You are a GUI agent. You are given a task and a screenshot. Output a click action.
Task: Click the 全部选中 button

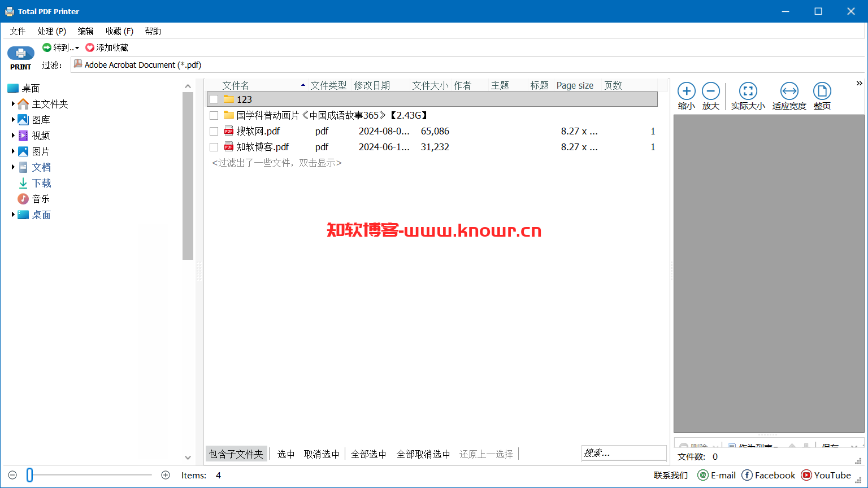(368, 454)
